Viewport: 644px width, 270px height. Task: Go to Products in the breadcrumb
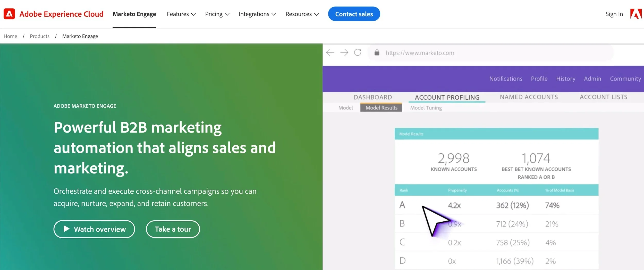click(x=40, y=36)
